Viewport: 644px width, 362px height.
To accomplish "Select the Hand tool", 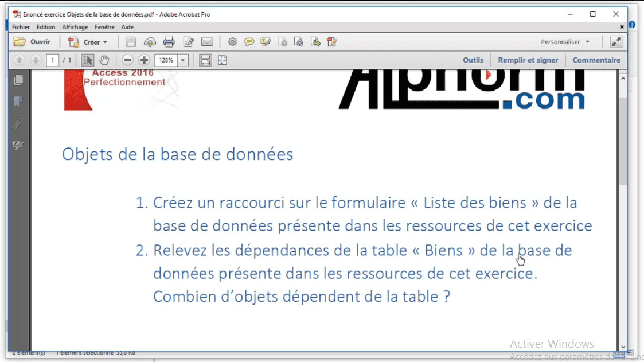I will (x=104, y=60).
